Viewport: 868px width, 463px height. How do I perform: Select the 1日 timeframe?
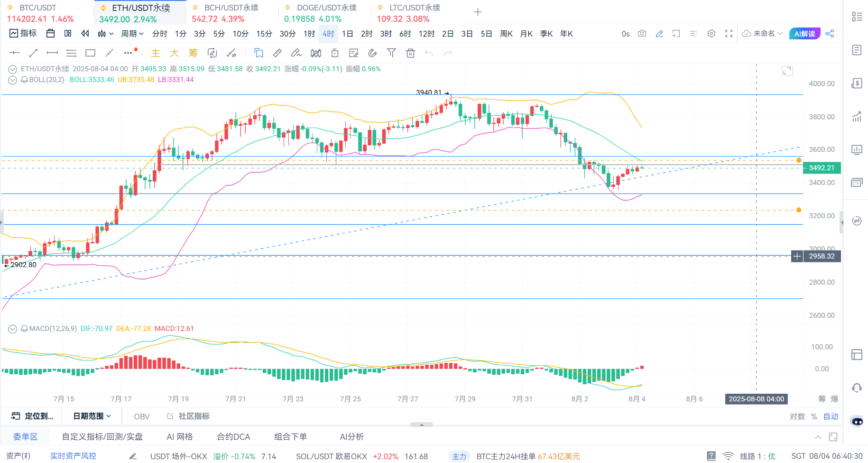click(347, 34)
